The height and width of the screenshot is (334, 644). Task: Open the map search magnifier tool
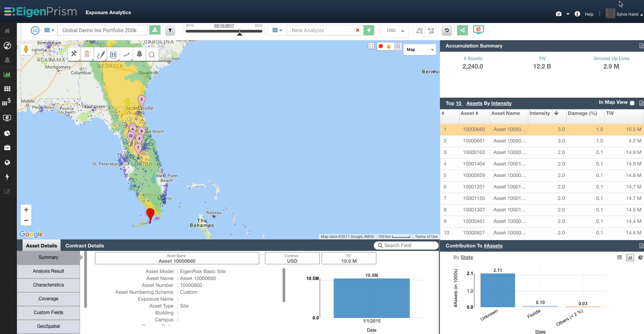pos(152,54)
